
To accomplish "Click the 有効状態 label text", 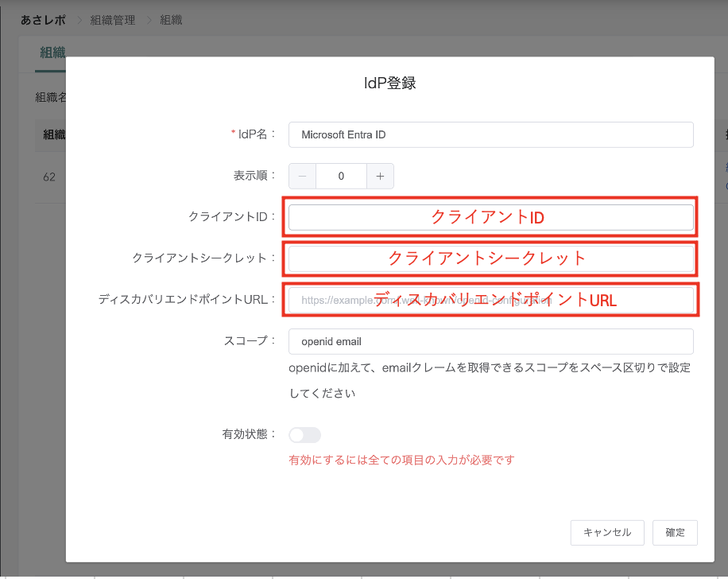I will [x=248, y=434].
